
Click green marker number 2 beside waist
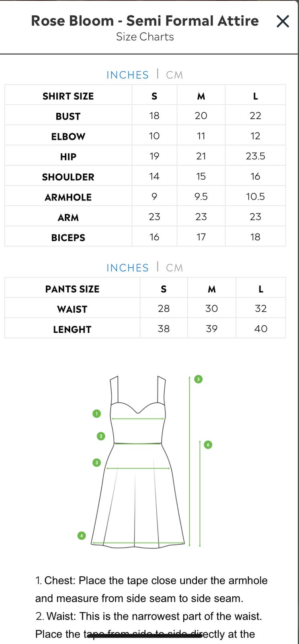pyautogui.click(x=101, y=436)
